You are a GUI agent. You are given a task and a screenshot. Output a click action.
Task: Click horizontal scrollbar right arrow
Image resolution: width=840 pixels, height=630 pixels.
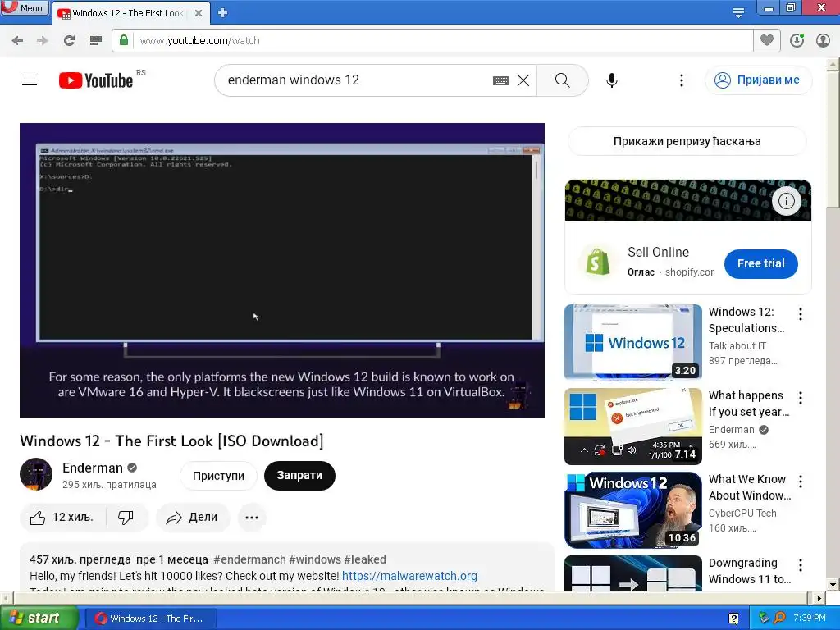[x=819, y=598]
